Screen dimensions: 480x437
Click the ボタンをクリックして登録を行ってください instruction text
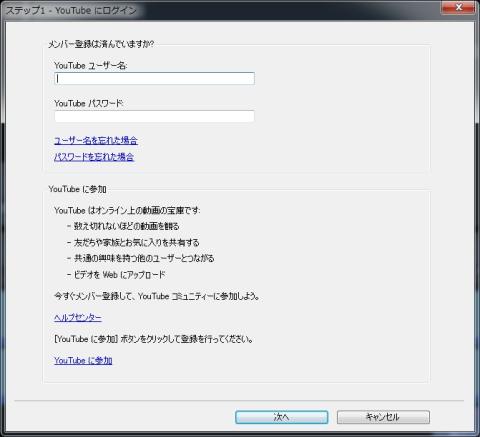[153, 339]
